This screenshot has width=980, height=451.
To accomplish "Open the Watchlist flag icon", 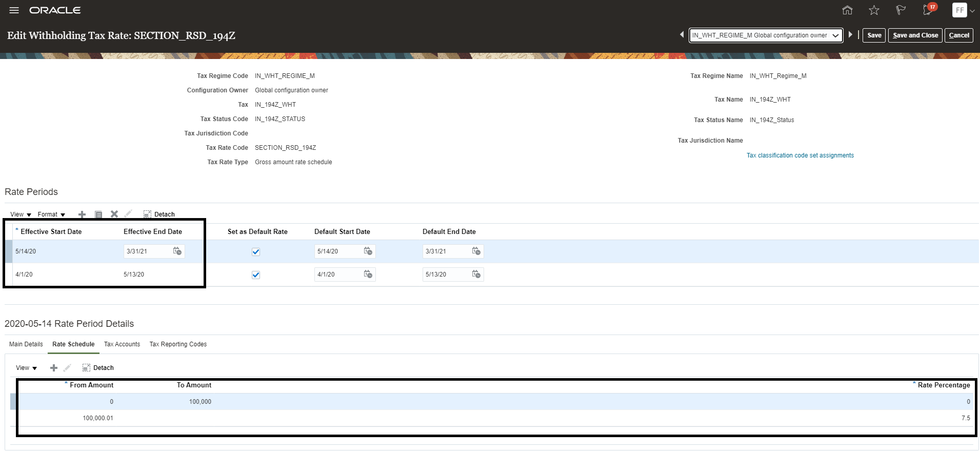I will (x=901, y=10).
